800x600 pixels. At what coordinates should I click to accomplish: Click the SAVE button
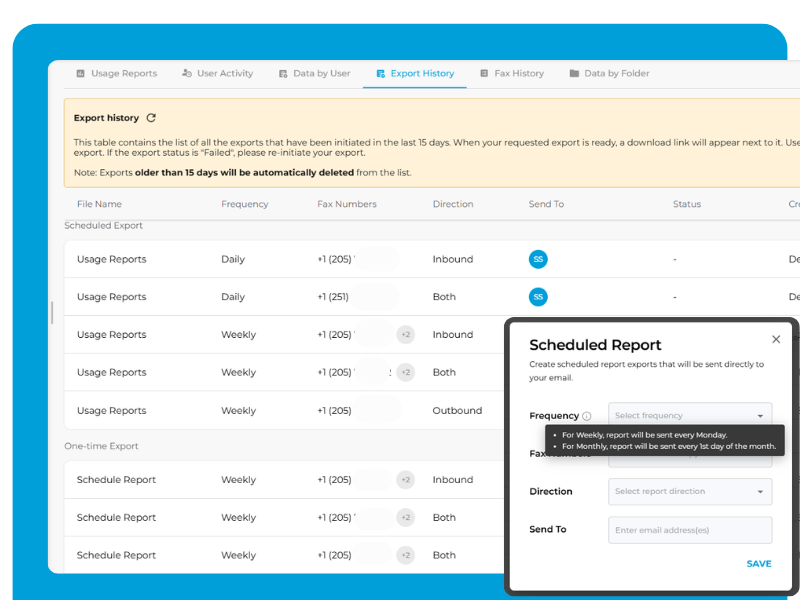coord(759,564)
